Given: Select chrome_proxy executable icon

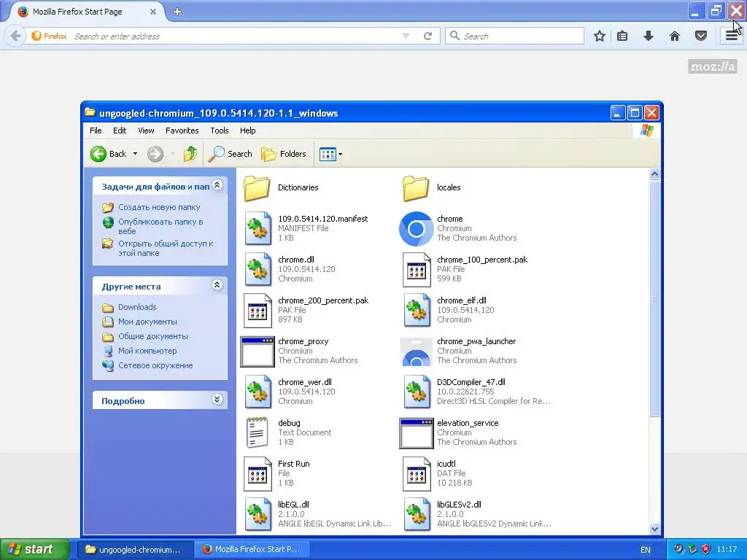Looking at the screenshot, I should pyautogui.click(x=258, y=351).
